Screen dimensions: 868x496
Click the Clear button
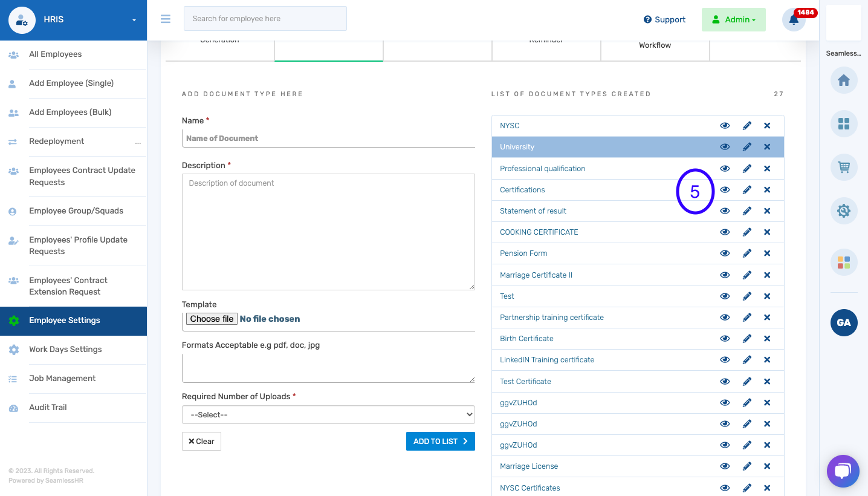click(201, 442)
